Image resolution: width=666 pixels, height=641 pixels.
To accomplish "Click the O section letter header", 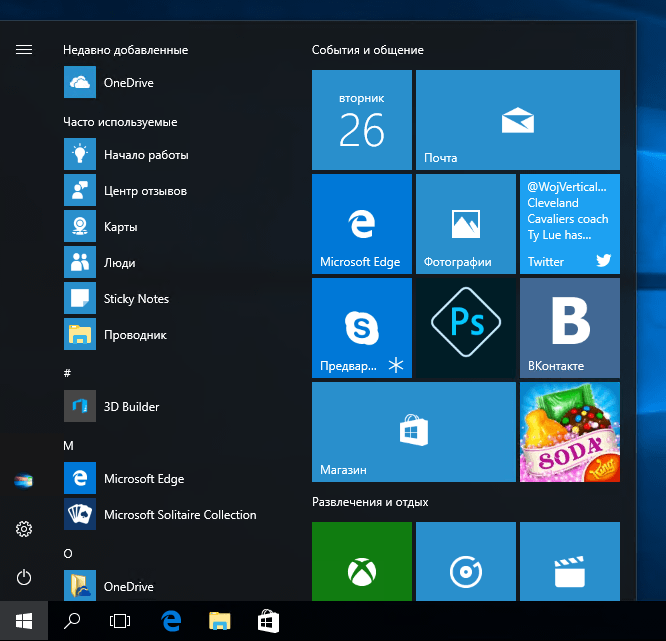I will pyautogui.click(x=68, y=553).
